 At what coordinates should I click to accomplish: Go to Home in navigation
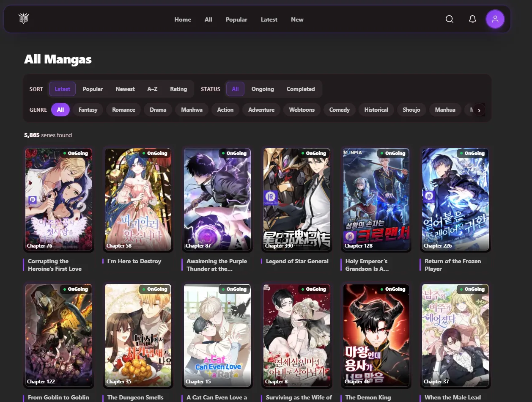click(x=183, y=19)
